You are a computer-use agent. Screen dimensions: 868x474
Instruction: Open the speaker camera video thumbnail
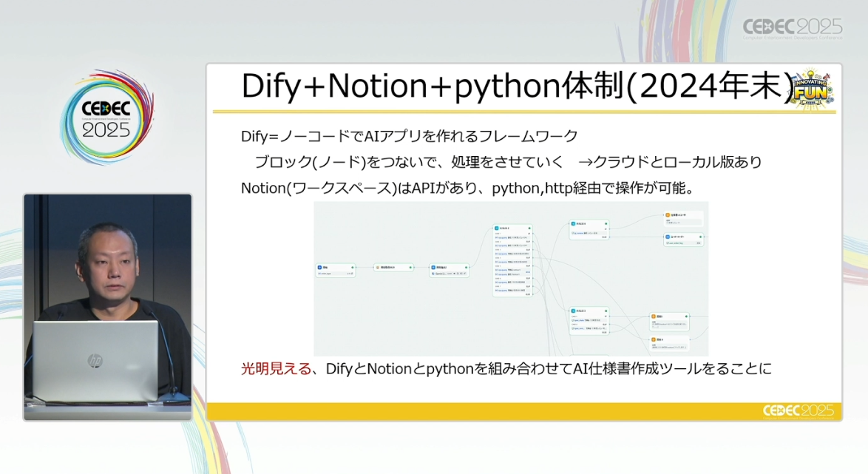107,308
